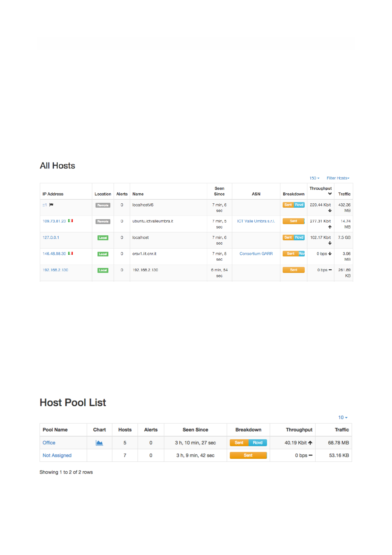Click the up arrow beside 277.31 Kbit
Image resolution: width=392 pixels, height=555 pixels.
pos(330,227)
